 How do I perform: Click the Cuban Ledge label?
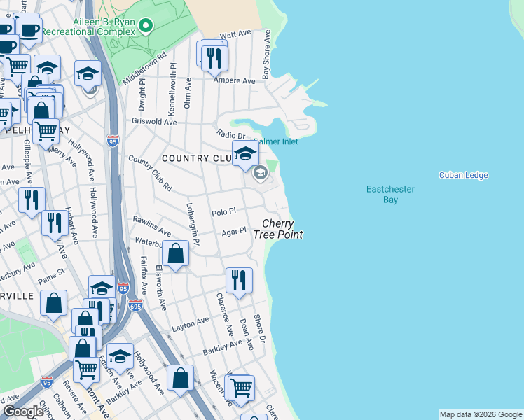[x=463, y=175]
